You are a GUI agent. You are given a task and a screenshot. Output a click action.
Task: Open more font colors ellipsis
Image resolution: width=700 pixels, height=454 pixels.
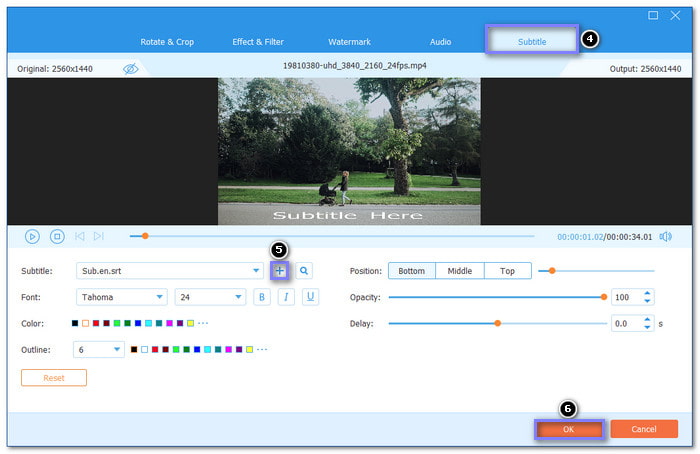[x=203, y=323]
